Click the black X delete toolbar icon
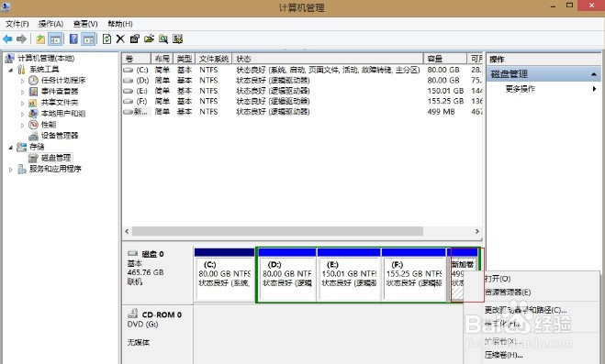Screen dimensions: 605x364 (x=120, y=39)
